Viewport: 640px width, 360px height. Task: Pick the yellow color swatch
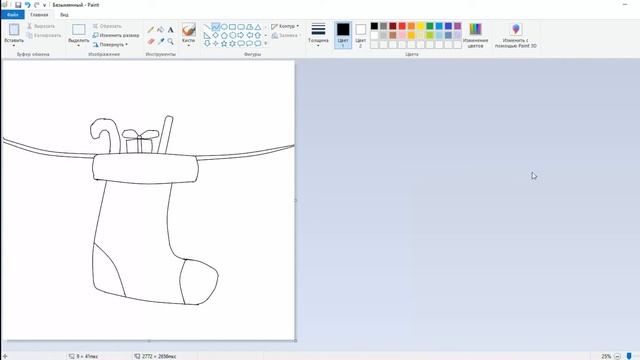pyautogui.click(x=420, y=26)
